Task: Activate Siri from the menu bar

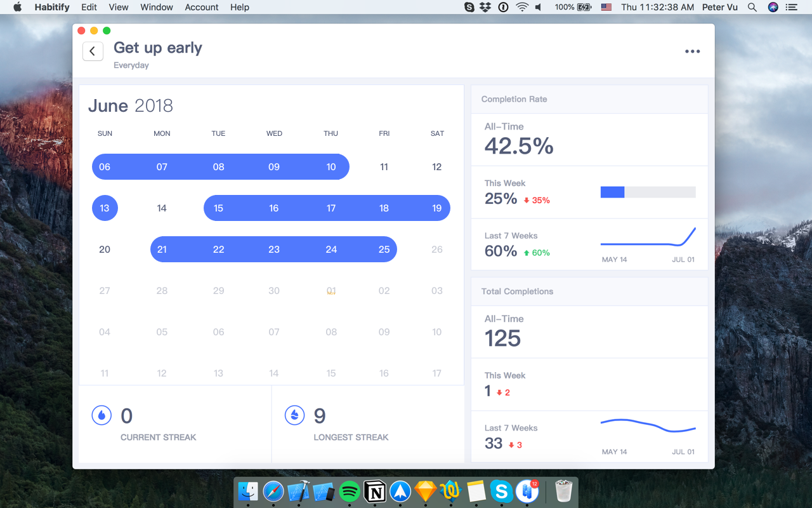Action: tap(773, 7)
